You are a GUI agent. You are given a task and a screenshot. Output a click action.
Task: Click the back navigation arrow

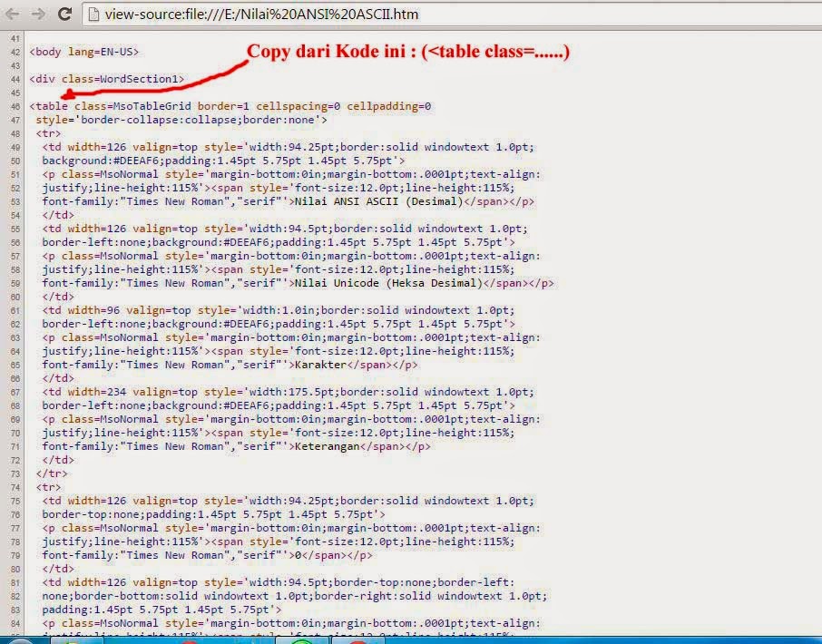point(13,15)
